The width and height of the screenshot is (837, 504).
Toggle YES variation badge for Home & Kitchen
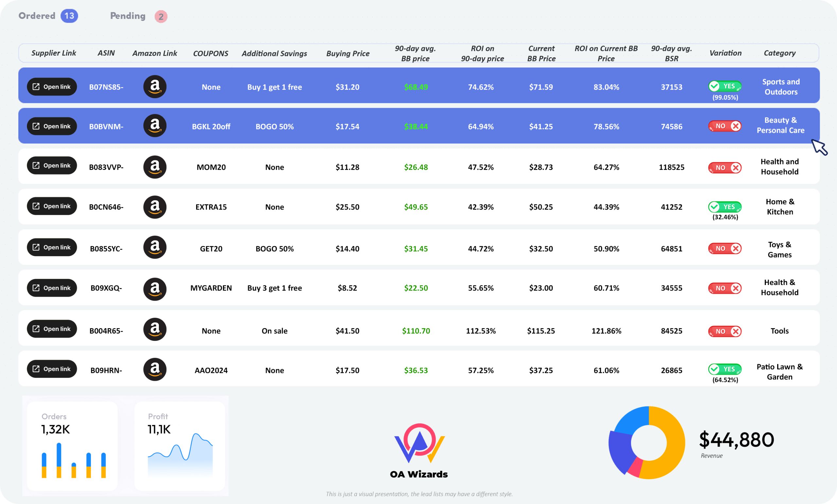(725, 207)
